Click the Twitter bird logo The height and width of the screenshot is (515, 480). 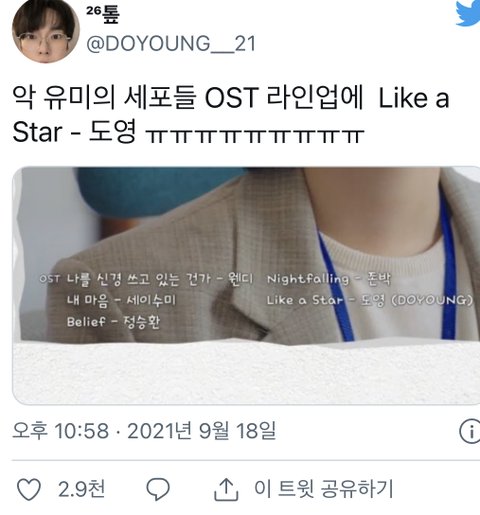(468, 13)
